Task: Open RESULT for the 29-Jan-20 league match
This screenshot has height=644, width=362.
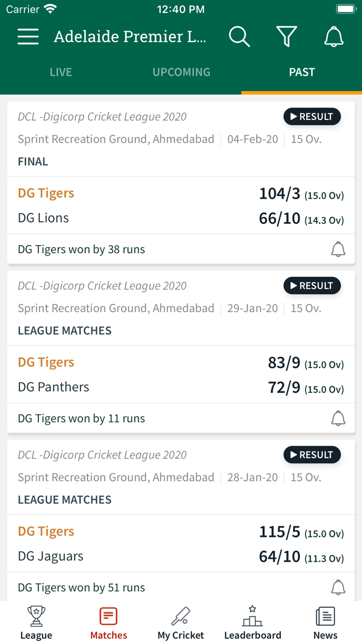Action: pos(312,285)
